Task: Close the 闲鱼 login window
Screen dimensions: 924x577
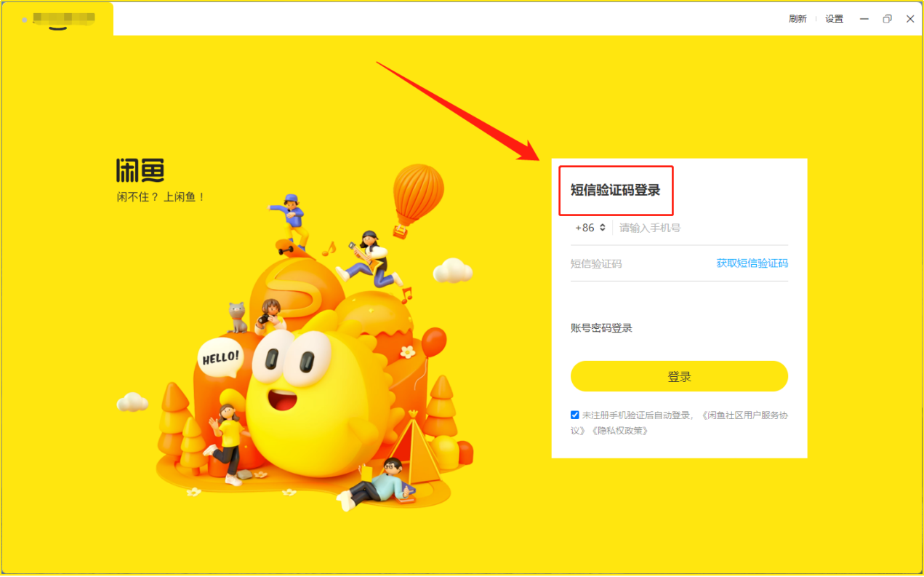Action: point(910,19)
